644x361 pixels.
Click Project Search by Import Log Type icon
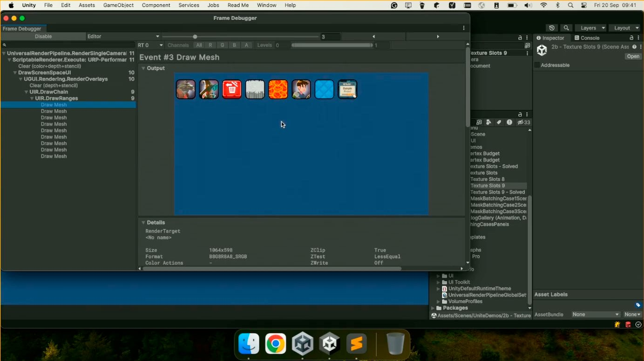(509, 122)
